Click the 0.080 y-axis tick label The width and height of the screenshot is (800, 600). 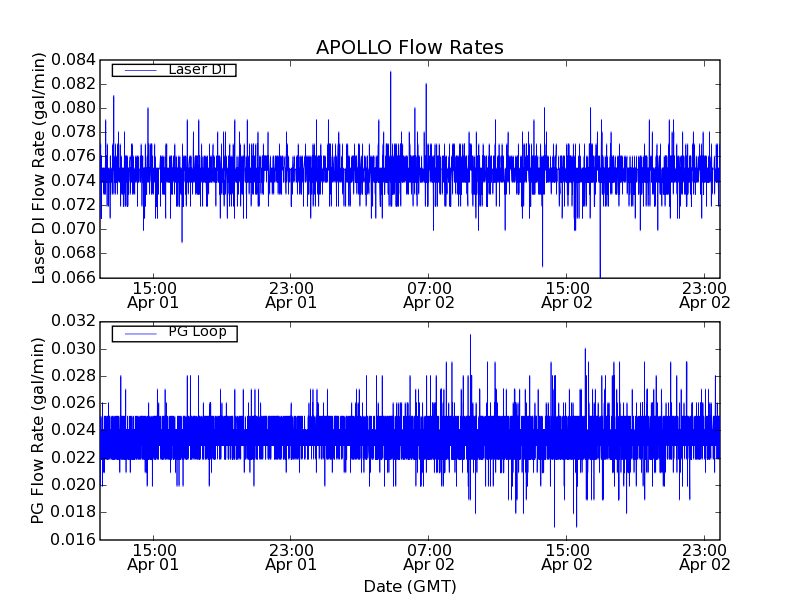pyautogui.click(x=73, y=108)
